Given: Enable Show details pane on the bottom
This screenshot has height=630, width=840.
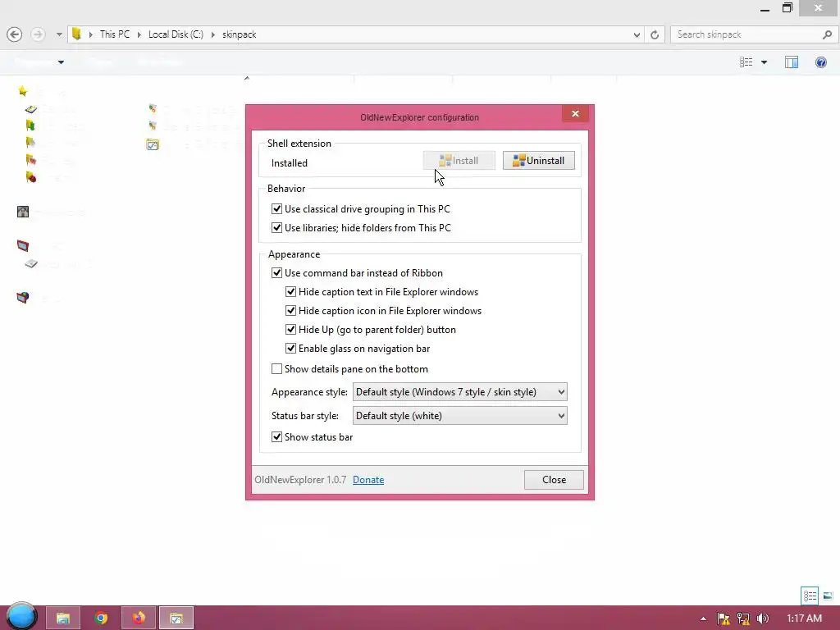Looking at the screenshot, I should click(276, 368).
